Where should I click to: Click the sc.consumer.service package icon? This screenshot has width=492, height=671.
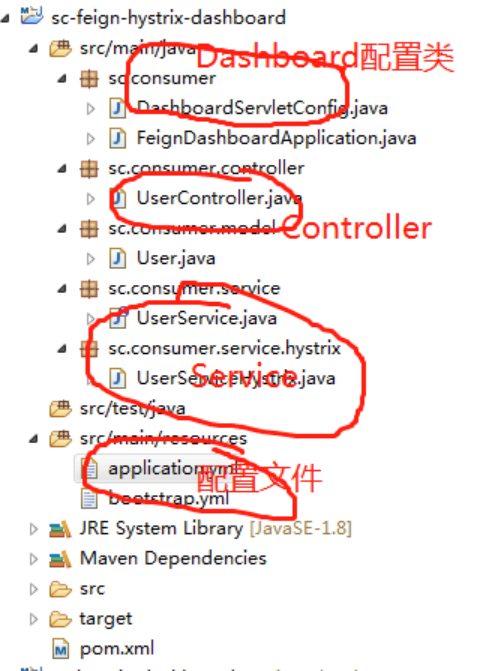coord(89,289)
